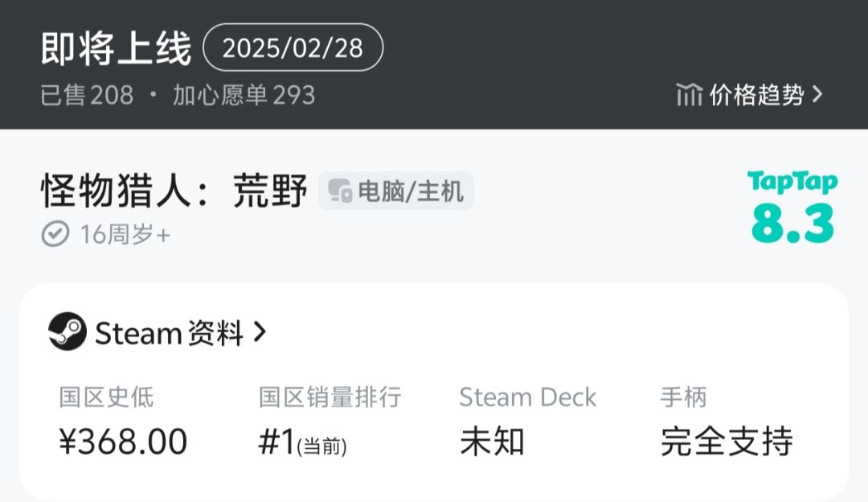Click the price trend chart icon
This screenshot has height=502, width=868.
(690, 95)
